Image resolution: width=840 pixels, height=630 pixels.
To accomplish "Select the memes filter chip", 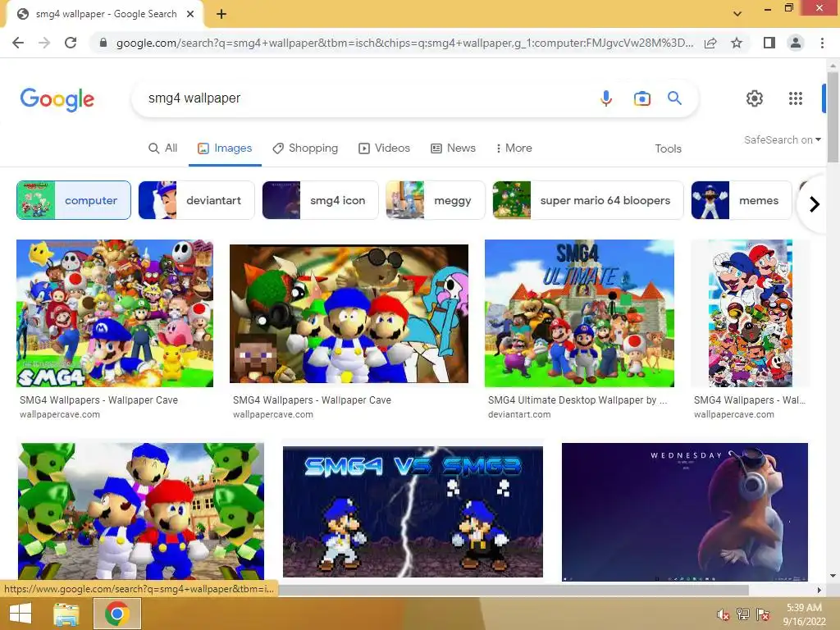I will coord(741,200).
